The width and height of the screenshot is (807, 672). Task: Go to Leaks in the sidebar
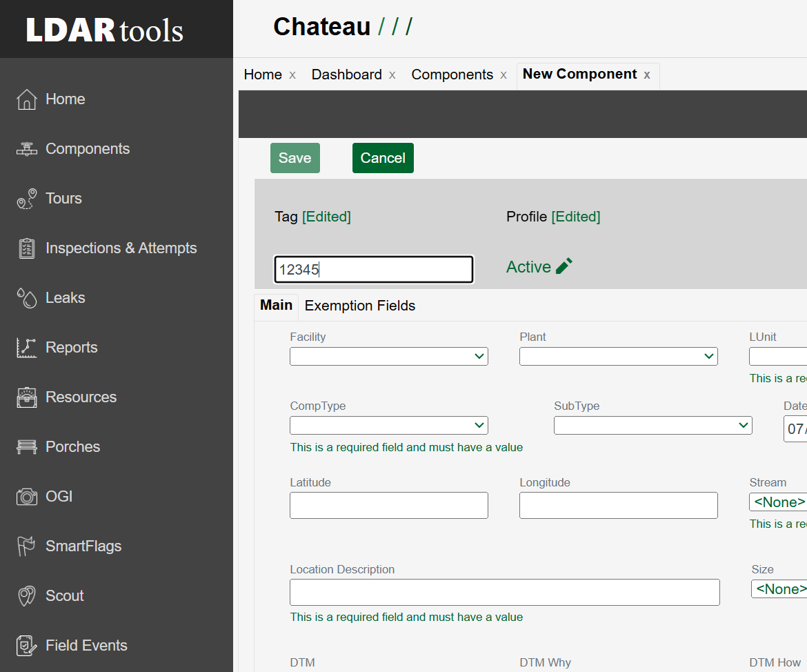coord(65,297)
